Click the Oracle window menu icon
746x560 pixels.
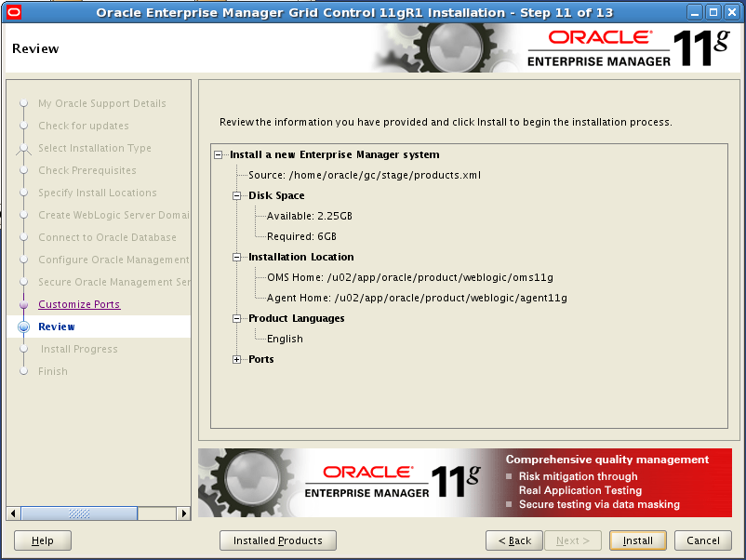coord(14,12)
